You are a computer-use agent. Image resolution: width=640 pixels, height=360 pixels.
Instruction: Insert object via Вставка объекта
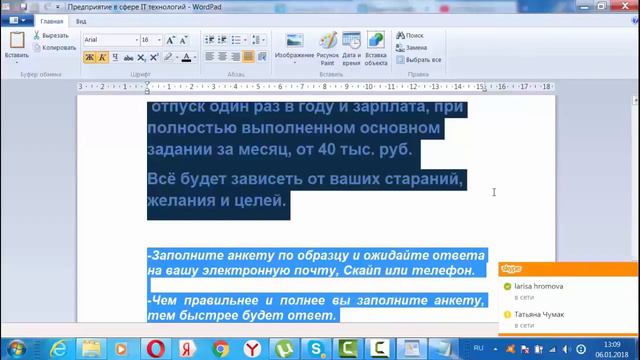376,48
